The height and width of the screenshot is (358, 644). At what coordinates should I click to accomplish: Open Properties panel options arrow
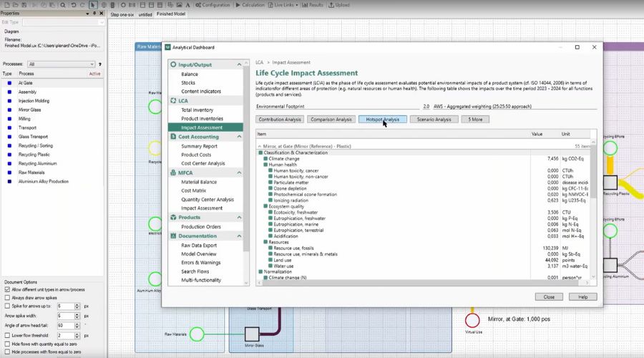pos(87,14)
